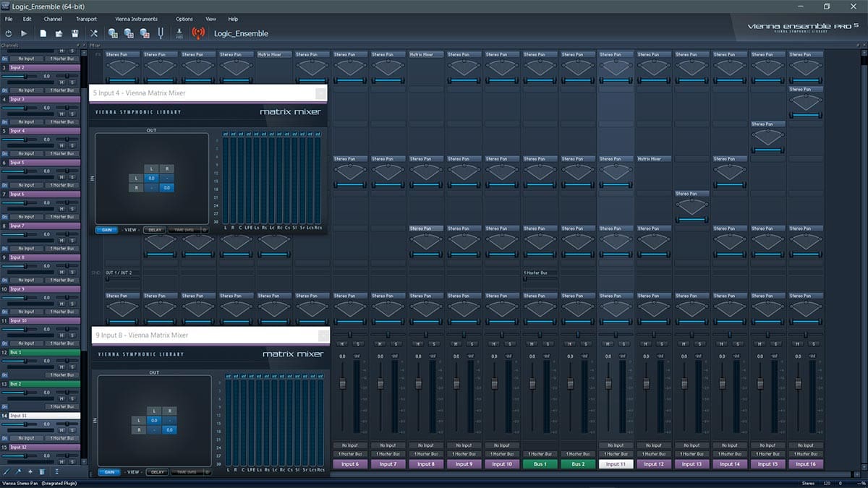Create a new project with the blank page icon
Image resolution: width=868 pixels, height=488 pixels.
point(43,33)
